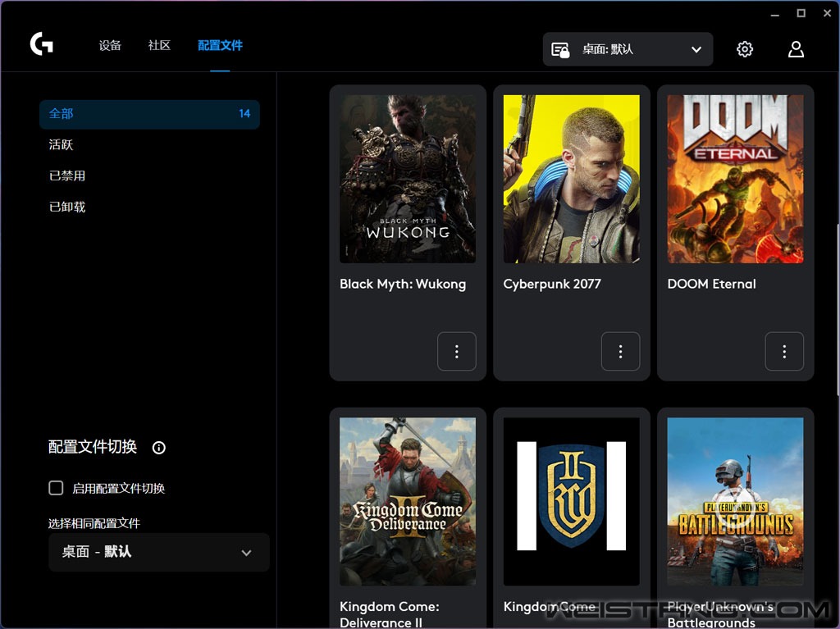Expand the 桌面: 默认 profile dropdown

coord(696,50)
